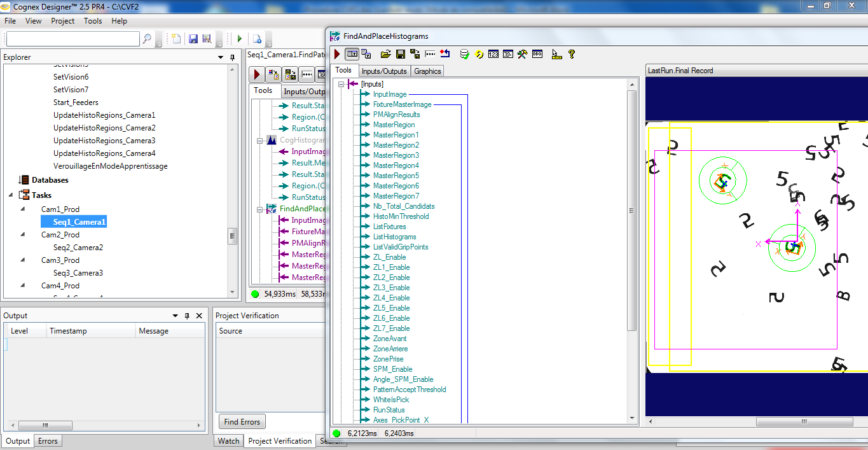Click the yellow circular refresh icon
The width and height of the screenshot is (868, 450).
[x=479, y=54]
